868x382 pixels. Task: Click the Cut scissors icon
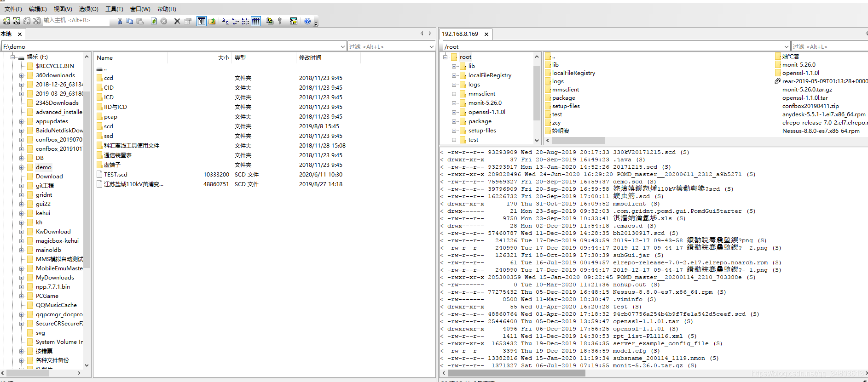point(120,21)
